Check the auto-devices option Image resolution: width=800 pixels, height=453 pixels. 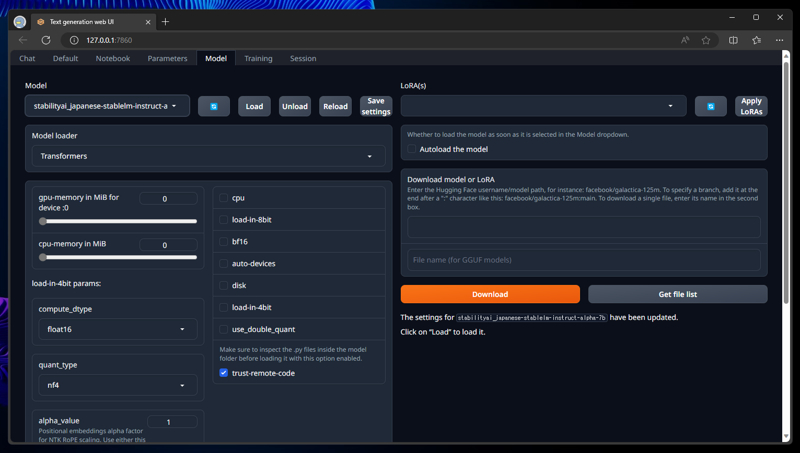[x=223, y=264]
